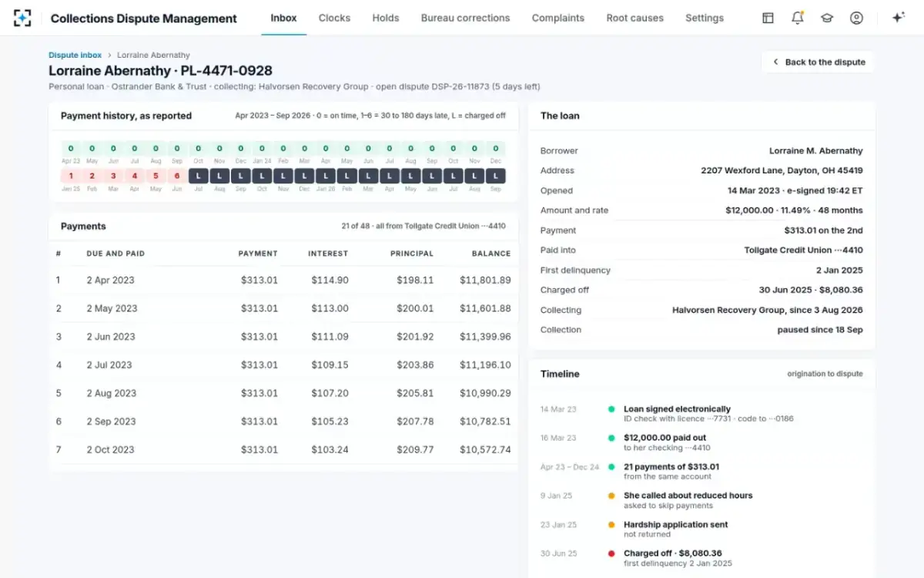Click the First delinquency 2 Jan 2025 value
Viewport: 924px width, 578px height.
(839, 271)
